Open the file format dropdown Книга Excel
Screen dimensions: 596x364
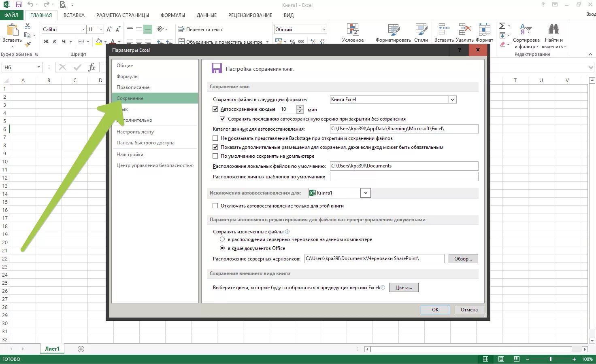453,99
